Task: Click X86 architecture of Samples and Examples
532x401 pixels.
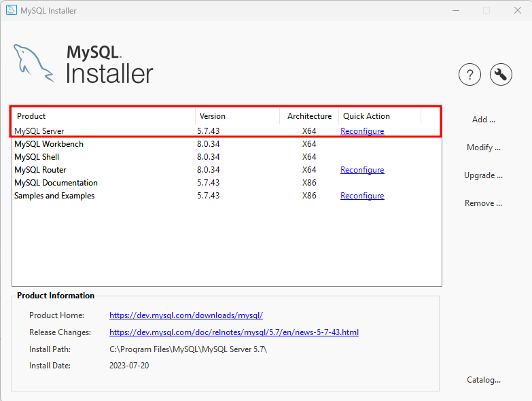Action: pos(309,196)
